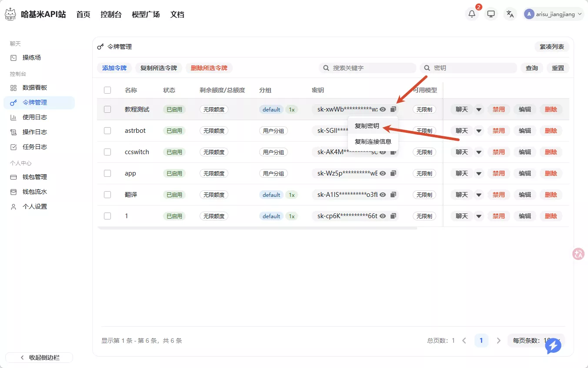
Task: Open the language switcher icon
Action: 510,14
